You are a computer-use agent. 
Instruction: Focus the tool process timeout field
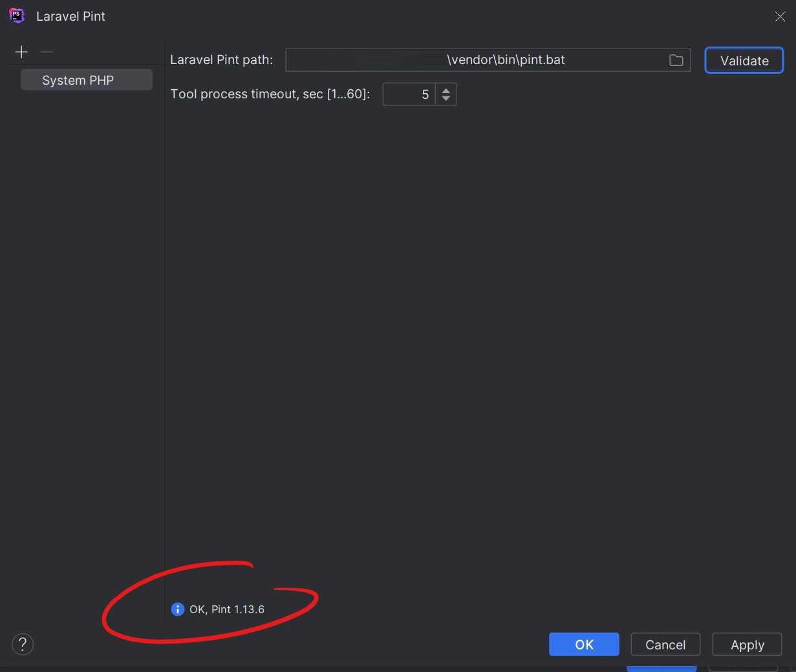click(x=409, y=94)
